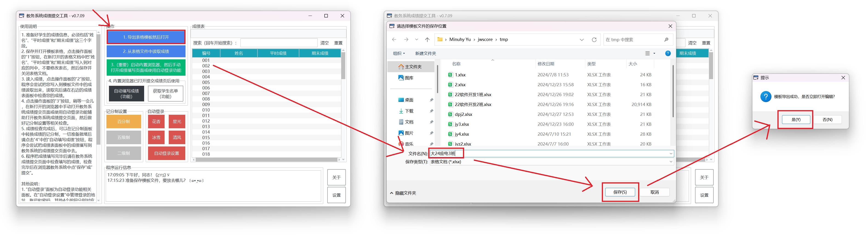Open help with the blue question mark icon
This screenshot has height=235, width=868.
(668, 54)
